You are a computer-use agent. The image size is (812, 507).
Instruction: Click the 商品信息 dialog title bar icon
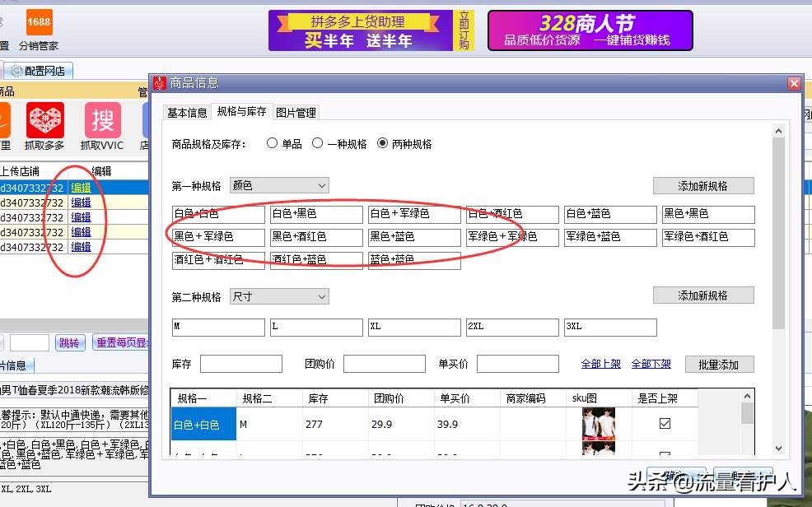pos(158,83)
